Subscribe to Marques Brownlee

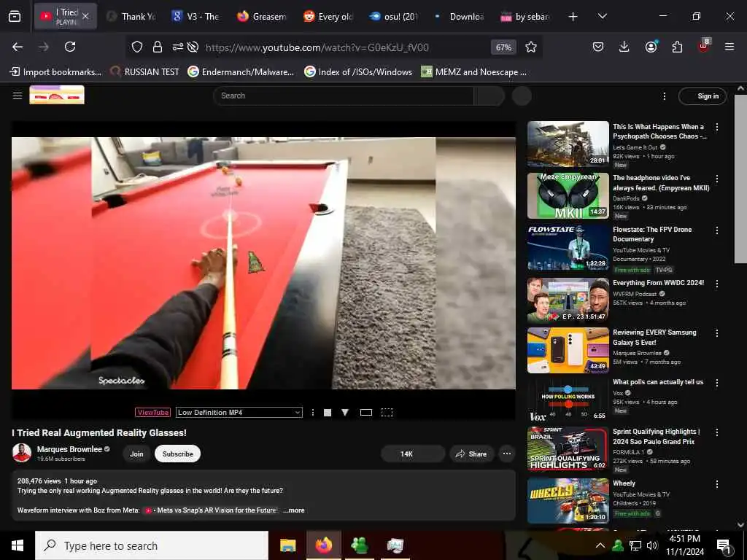pos(178,454)
